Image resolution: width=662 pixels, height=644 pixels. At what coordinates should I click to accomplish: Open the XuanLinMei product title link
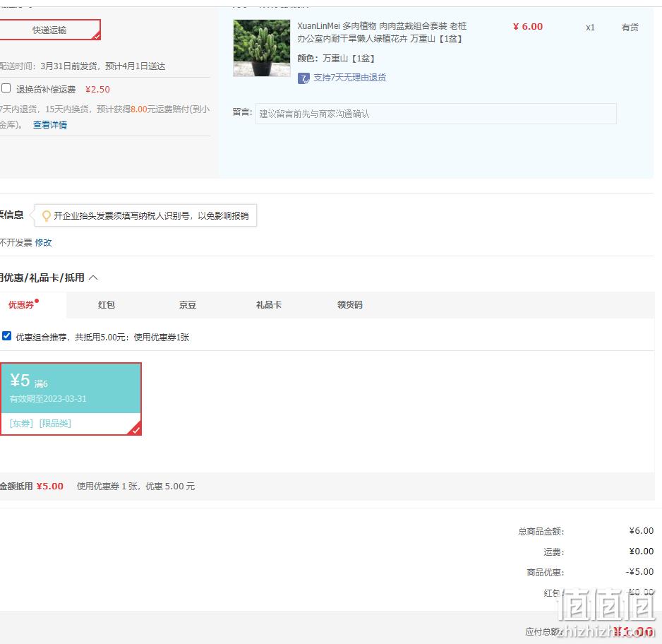tap(381, 32)
